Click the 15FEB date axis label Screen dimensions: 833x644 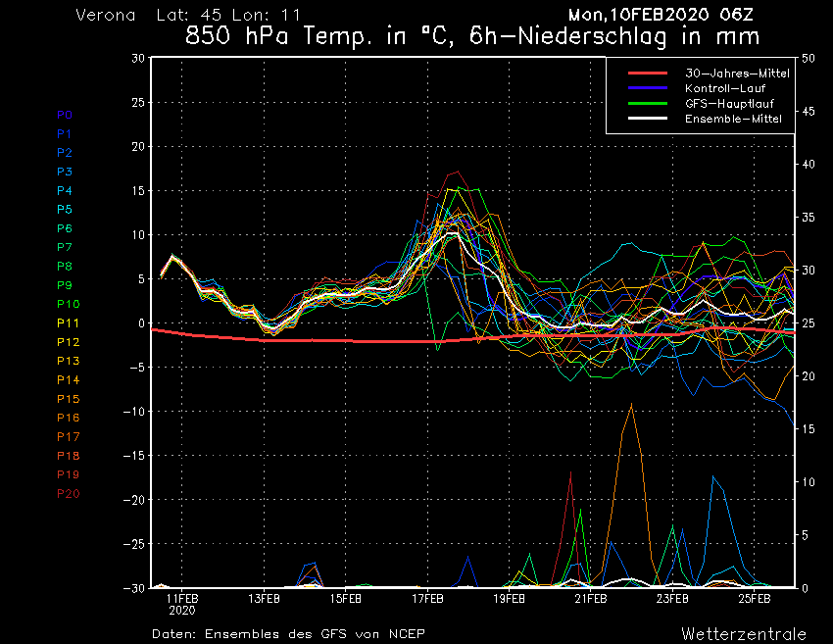[x=346, y=599]
